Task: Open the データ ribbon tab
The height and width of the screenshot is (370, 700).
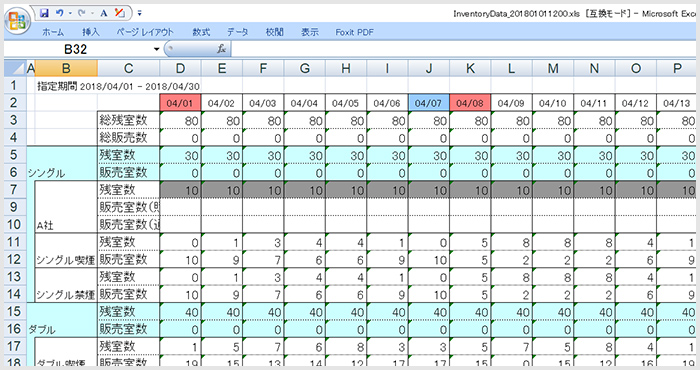Action: (x=238, y=32)
